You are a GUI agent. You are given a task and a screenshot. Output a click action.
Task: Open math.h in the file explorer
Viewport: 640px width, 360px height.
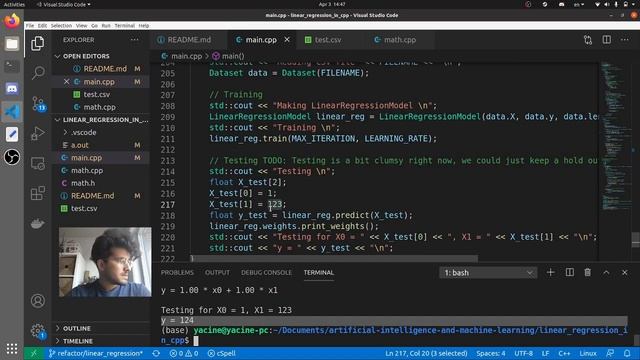83,183
